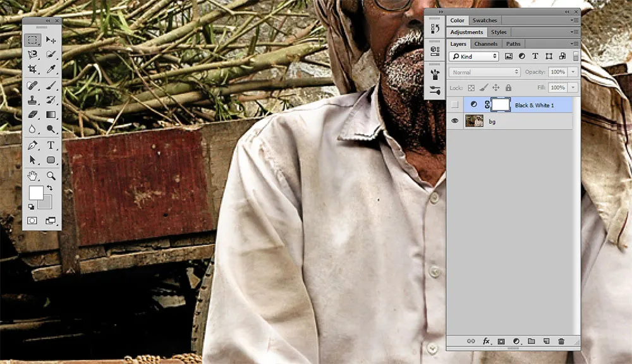Screen dimensions: 632x364
Task: Show the bg layer visibility eye
Action: point(454,121)
